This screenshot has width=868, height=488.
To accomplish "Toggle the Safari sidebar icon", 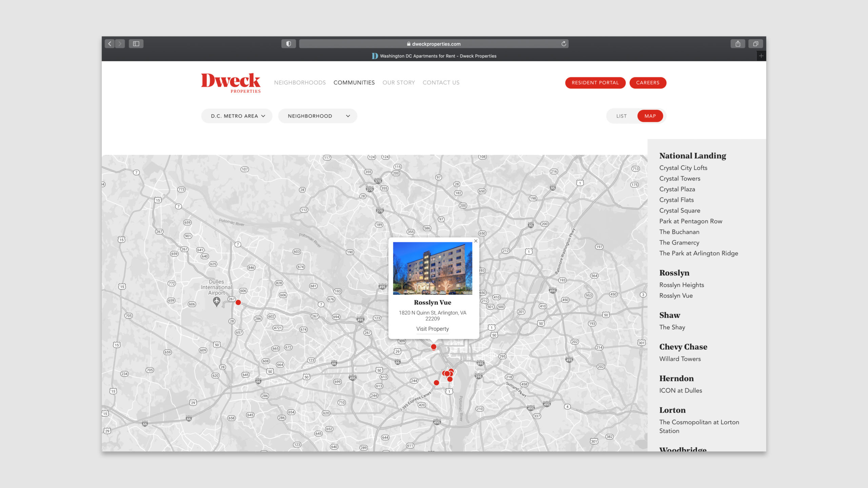I will point(136,44).
